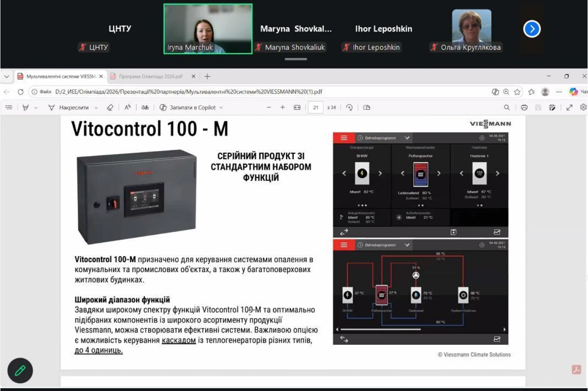
Task: Toggle fit to width view
Action: [x=297, y=108]
